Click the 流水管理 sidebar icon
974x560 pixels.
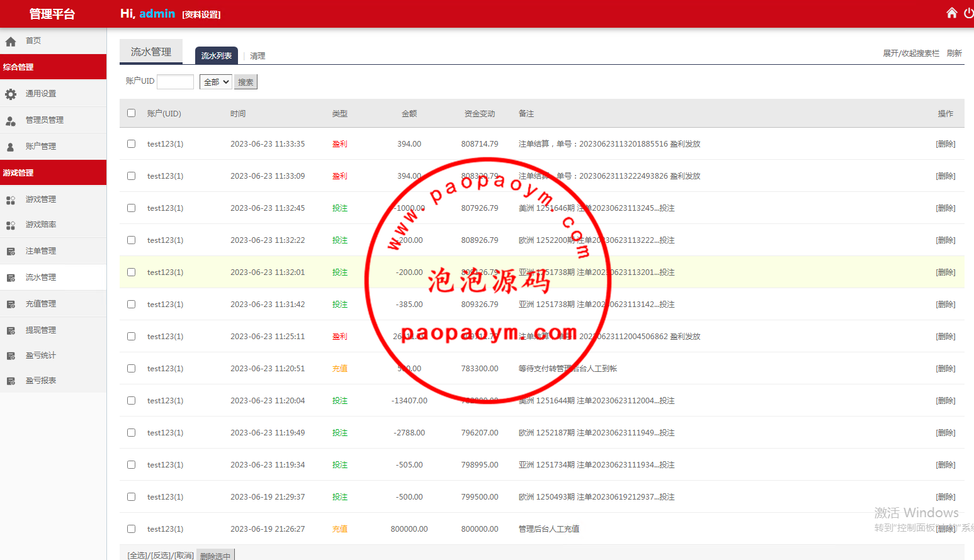(x=11, y=278)
